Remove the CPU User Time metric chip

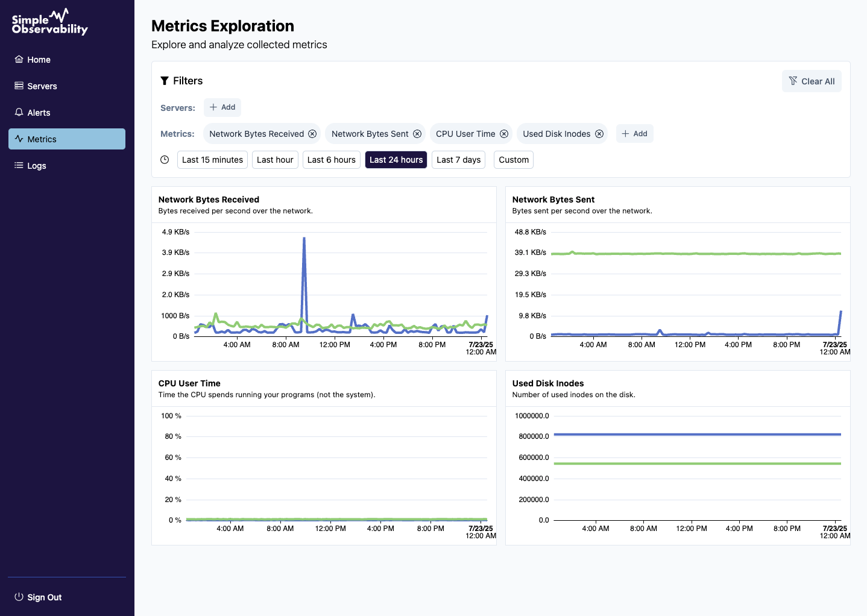click(504, 134)
